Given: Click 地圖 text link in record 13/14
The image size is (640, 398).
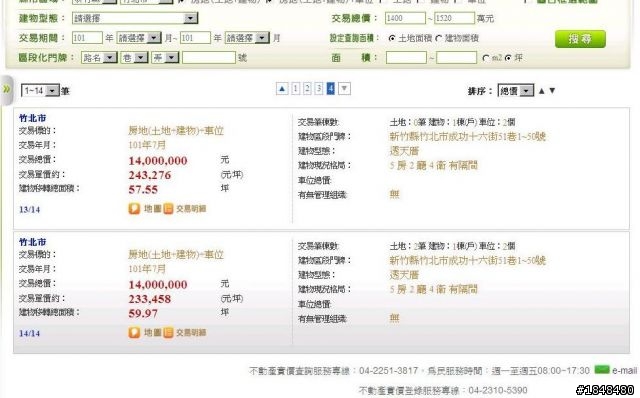Looking at the screenshot, I should coord(153,209).
